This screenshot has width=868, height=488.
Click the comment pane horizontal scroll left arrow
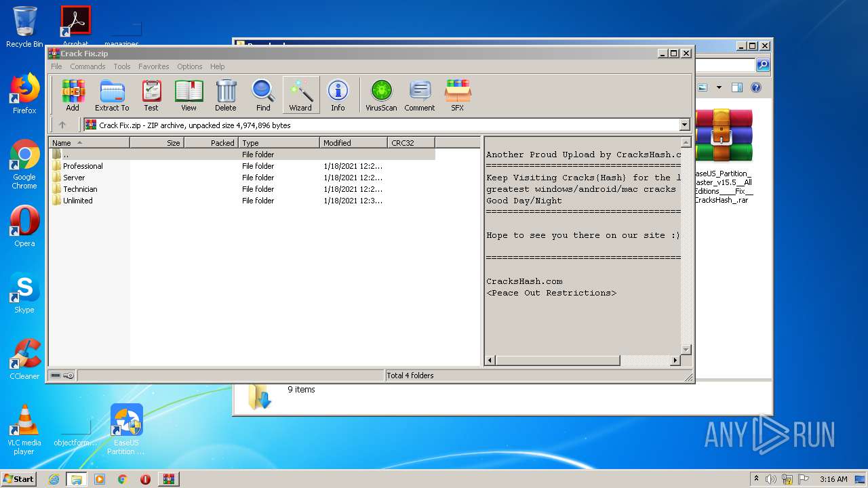(490, 361)
